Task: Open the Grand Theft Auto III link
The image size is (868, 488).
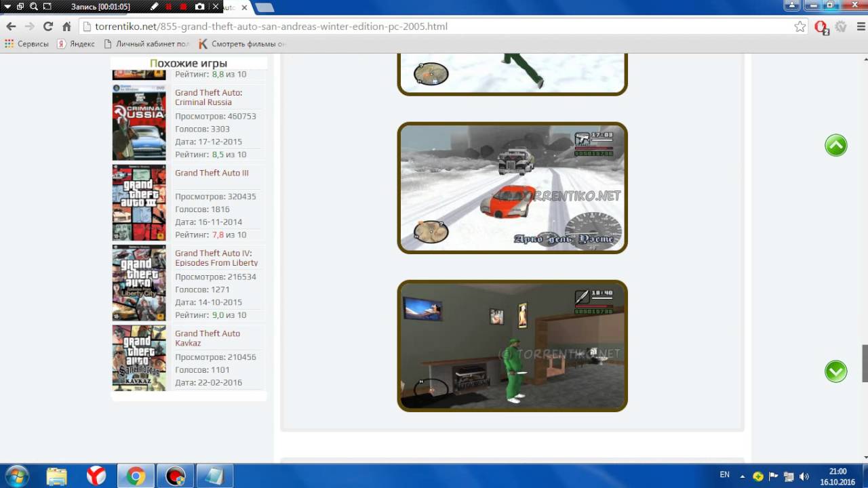Action: pyautogui.click(x=212, y=173)
